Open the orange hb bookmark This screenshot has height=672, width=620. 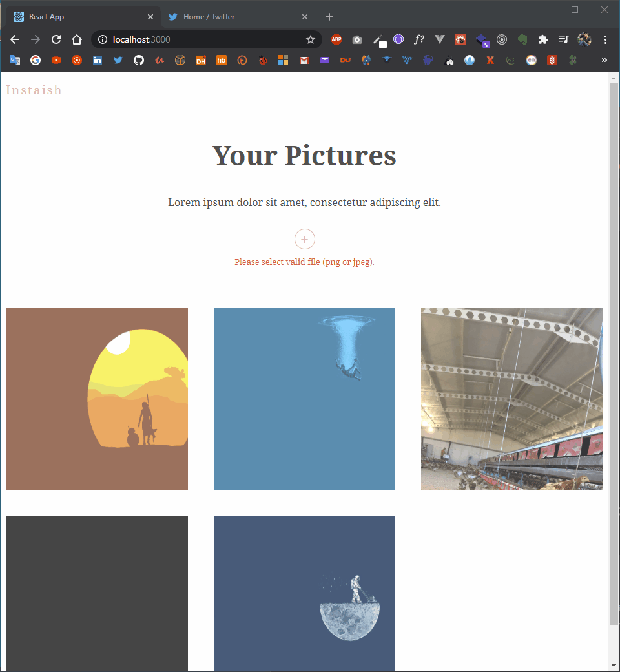pos(221,60)
